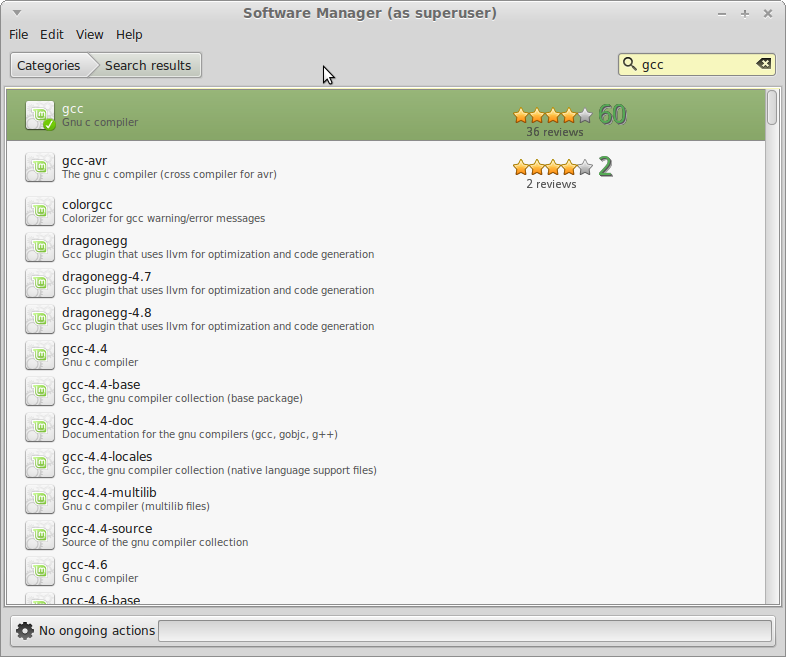Select the gcc-4.4-doc package entry
The height and width of the screenshot is (657, 786).
click(x=385, y=427)
